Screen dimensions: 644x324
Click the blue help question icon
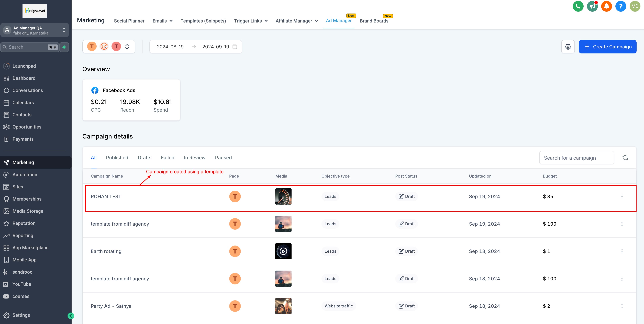click(x=620, y=6)
